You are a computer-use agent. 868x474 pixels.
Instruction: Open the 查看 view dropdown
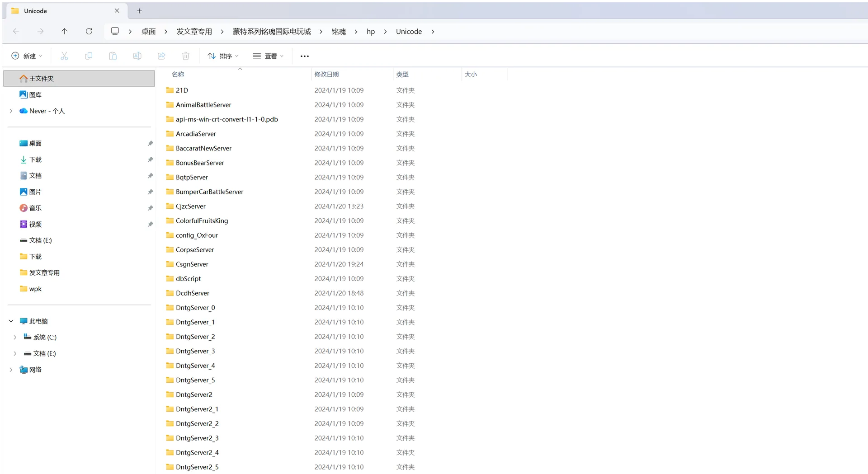pos(268,56)
